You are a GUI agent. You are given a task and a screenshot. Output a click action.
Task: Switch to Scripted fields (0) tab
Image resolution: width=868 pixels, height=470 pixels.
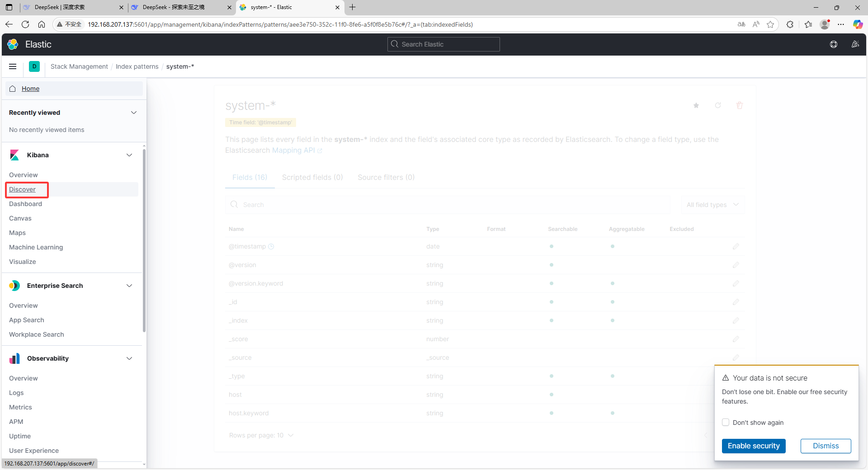pos(312,178)
